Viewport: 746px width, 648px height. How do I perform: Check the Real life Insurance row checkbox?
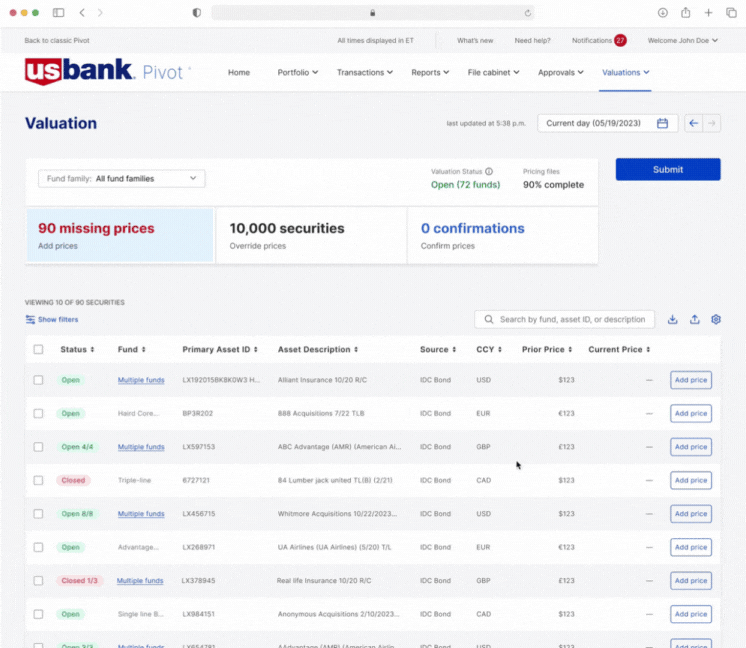[x=38, y=580]
